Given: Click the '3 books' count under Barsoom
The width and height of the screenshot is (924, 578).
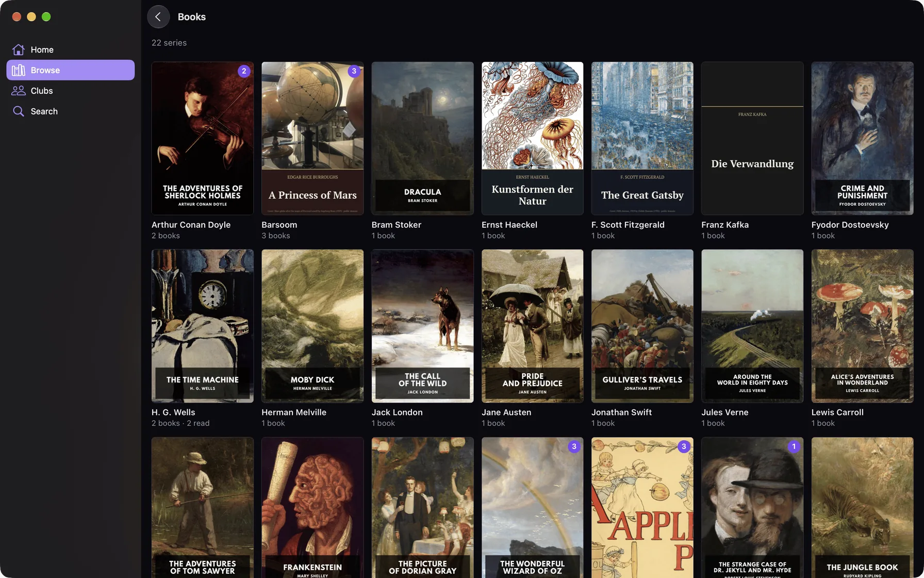Looking at the screenshot, I should [x=276, y=236].
